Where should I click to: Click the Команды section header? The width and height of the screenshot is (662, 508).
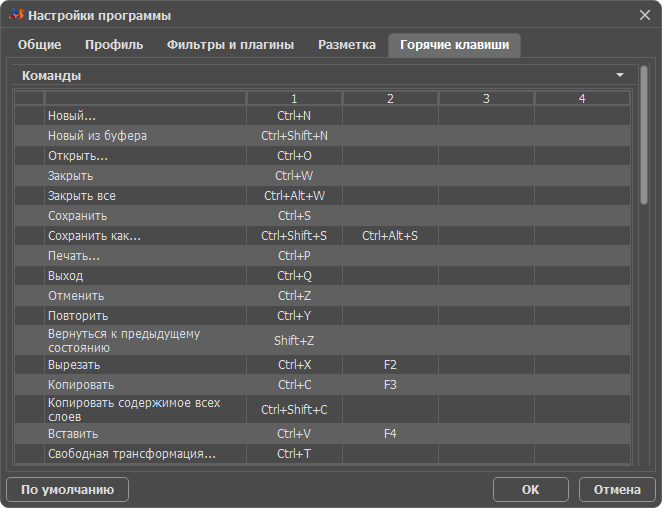click(x=324, y=75)
